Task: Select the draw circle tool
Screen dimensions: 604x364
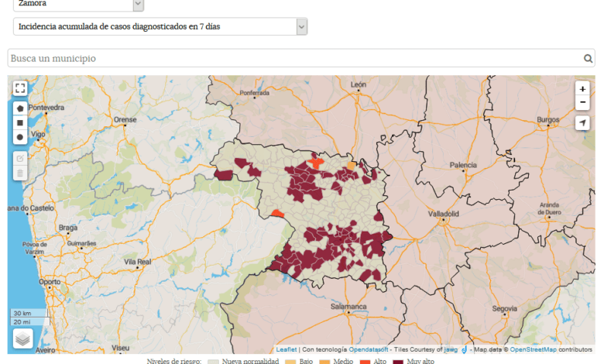Action: click(x=20, y=137)
